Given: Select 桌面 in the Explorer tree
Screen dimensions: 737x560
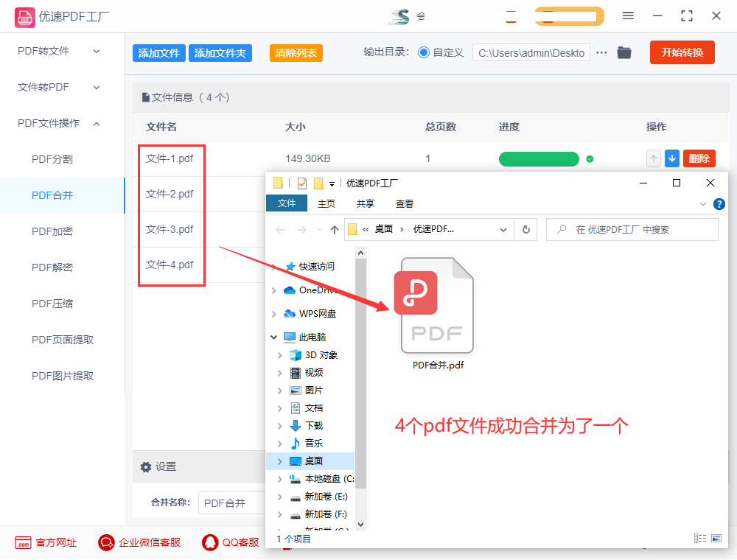Looking at the screenshot, I should [x=310, y=461].
